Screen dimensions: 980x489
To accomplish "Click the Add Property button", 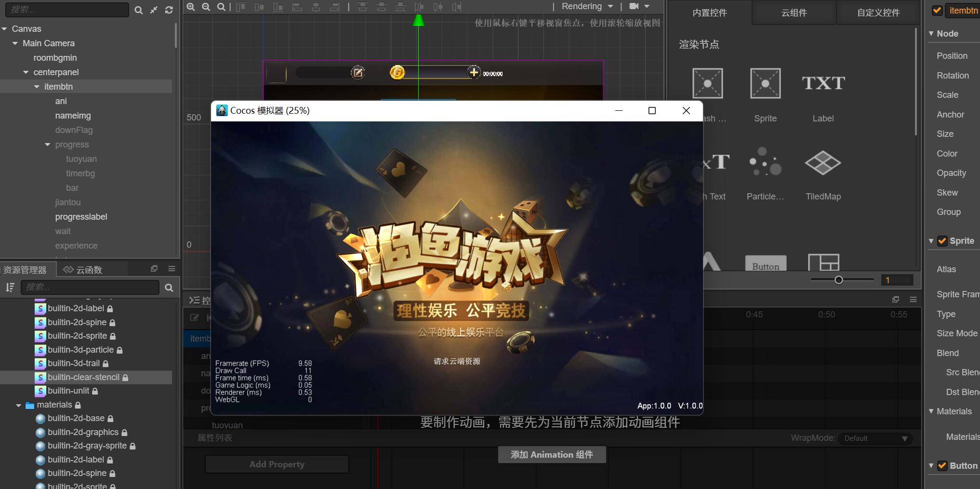I will [x=277, y=464].
